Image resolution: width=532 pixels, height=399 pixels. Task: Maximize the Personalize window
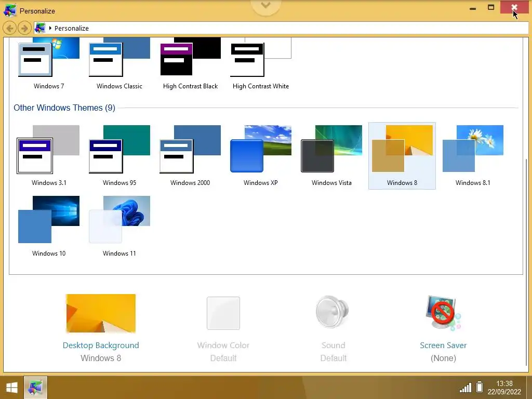(491, 7)
